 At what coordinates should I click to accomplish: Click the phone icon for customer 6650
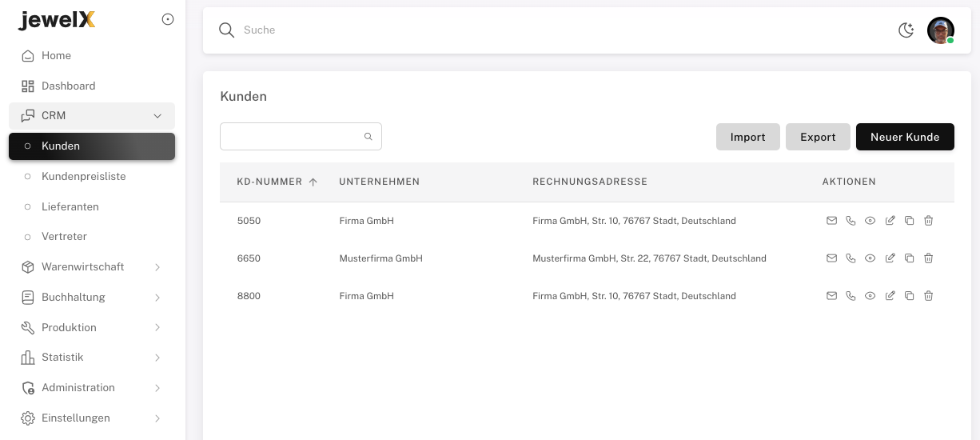click(x=851, y=258)
